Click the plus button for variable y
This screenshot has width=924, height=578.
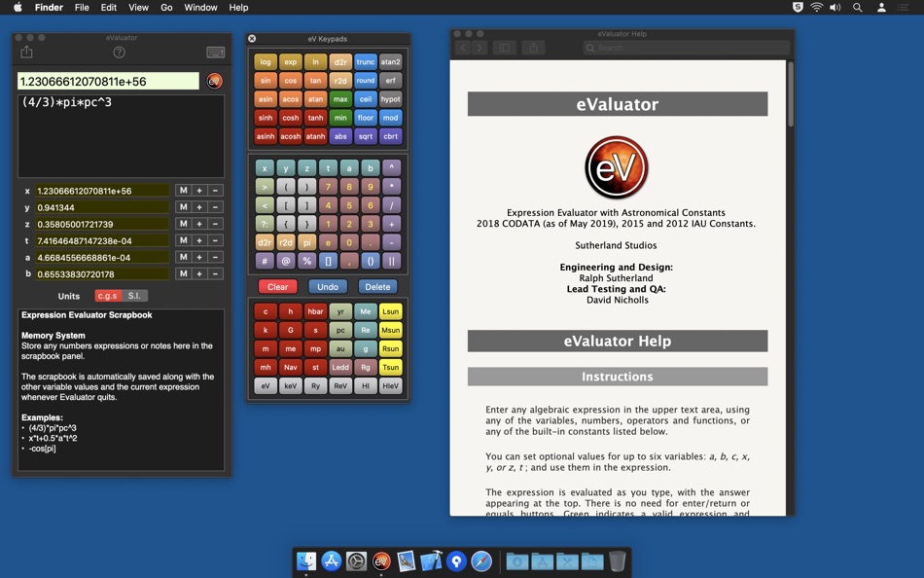coord(199,207)
